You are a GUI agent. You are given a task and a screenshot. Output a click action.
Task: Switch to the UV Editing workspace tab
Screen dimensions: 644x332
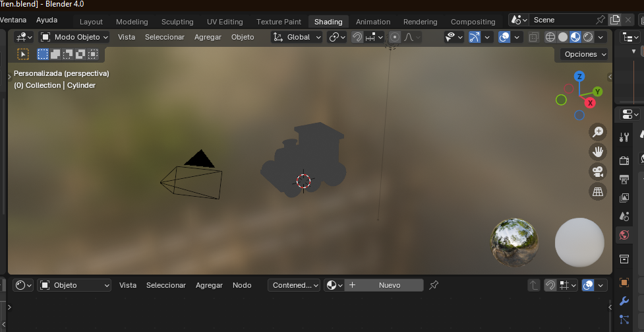click(225, 22)
